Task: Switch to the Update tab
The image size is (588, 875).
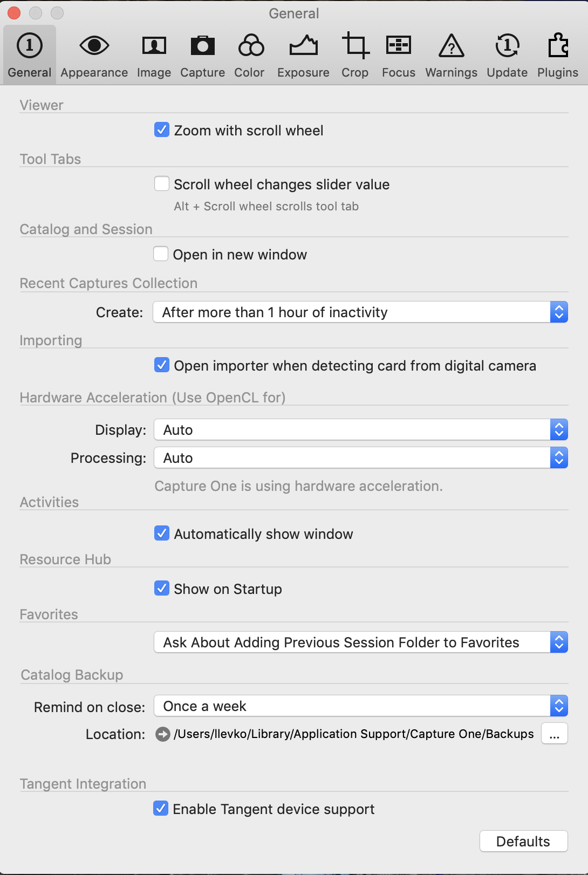Action: click(x=507, y=55)
